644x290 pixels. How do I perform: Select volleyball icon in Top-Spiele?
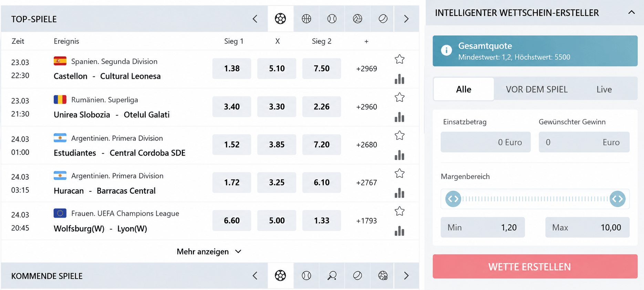click(357, 19)
